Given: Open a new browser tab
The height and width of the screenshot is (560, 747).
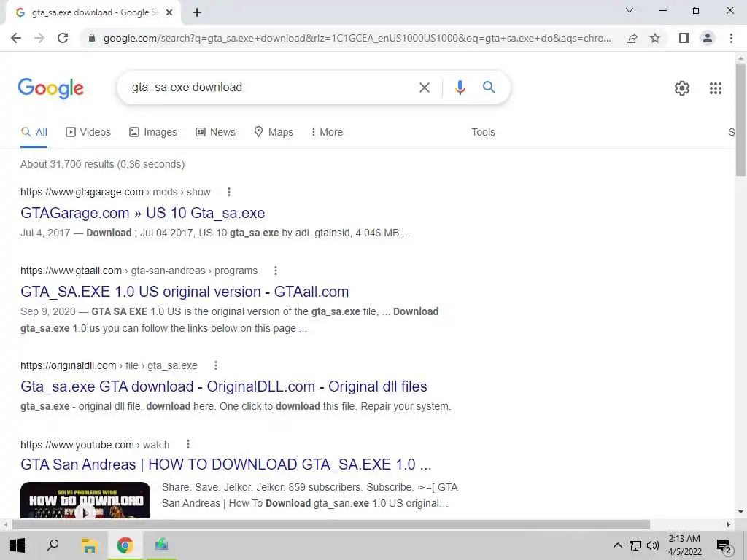Looking at the screenshot, I should [197, 13].
